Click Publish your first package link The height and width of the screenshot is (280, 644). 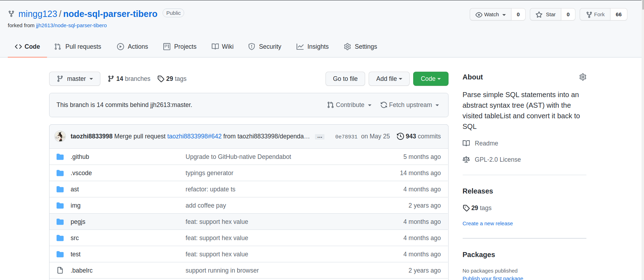click(493, 278)
